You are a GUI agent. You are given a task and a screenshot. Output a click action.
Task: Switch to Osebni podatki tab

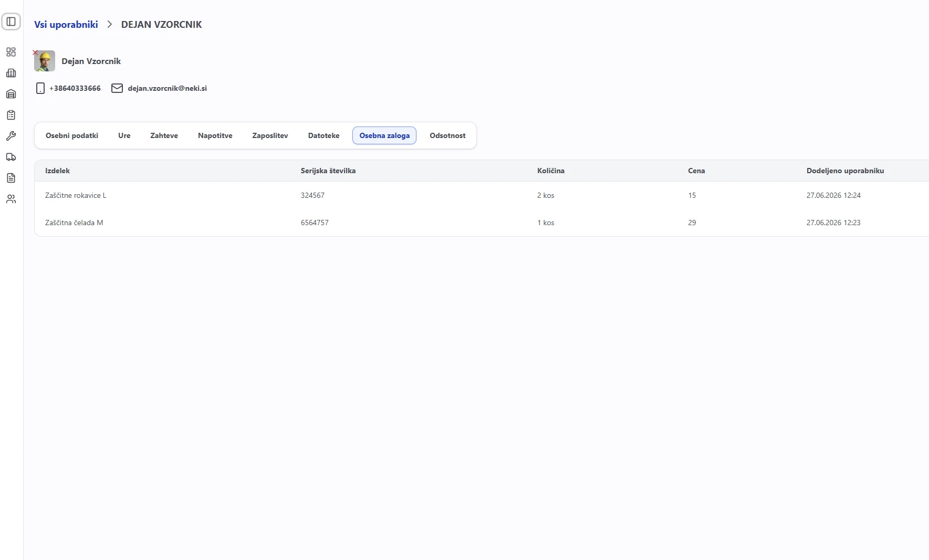tap(72, 135)
